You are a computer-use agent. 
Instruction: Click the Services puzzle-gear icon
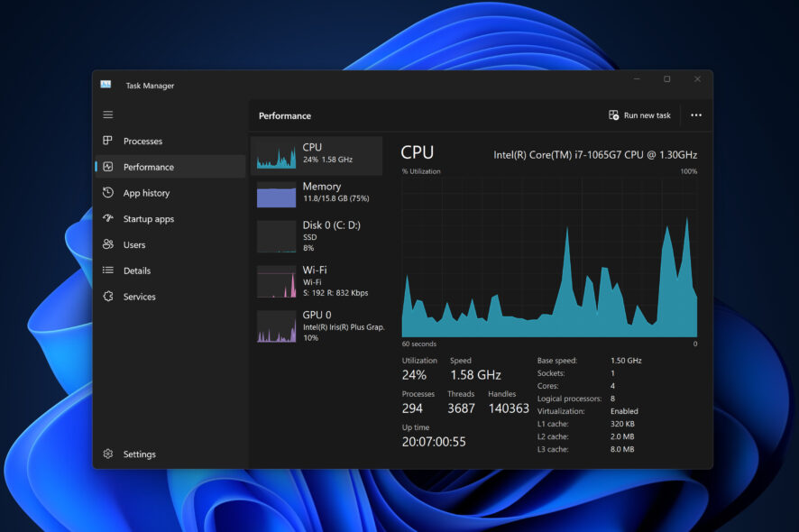click(x=107, y=296)
